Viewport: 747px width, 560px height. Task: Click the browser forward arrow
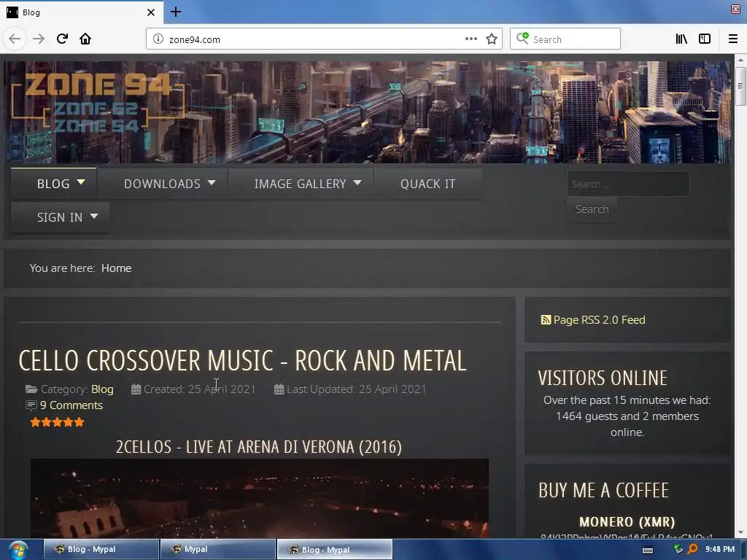(39, 39)
